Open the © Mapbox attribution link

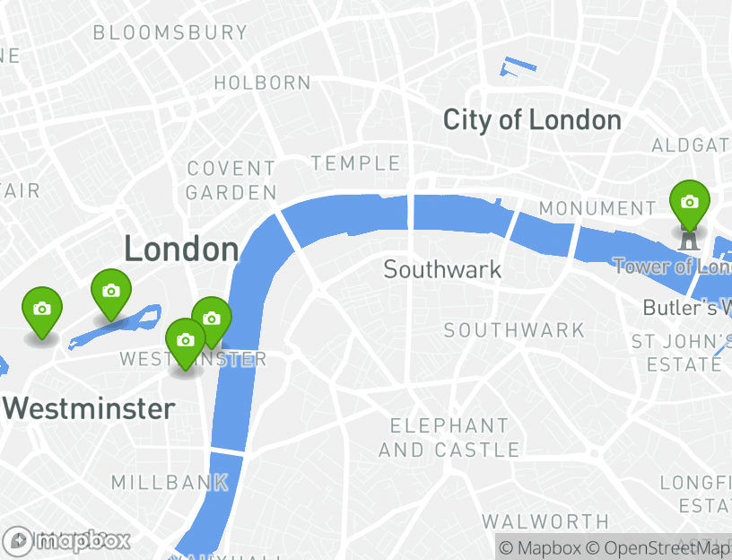(540, 547)
